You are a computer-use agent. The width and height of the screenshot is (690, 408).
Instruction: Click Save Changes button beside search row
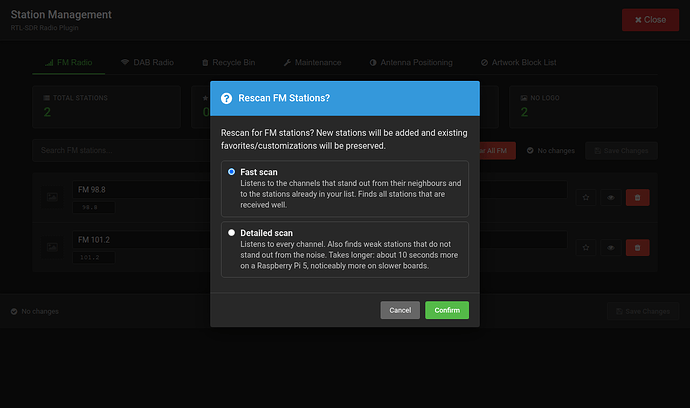621,151
